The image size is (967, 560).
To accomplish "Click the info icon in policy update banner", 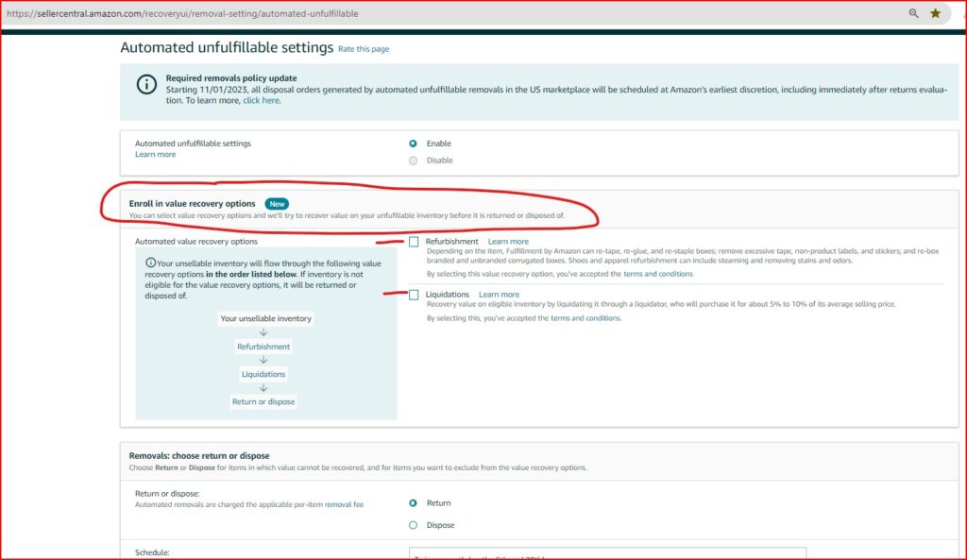I will tap(146, 84).
